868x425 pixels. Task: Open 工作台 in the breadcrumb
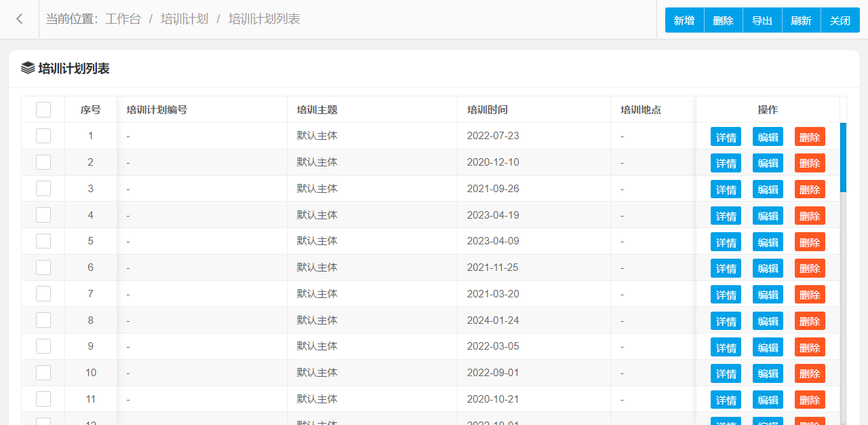pyautogui.click(x=123, y=19)
